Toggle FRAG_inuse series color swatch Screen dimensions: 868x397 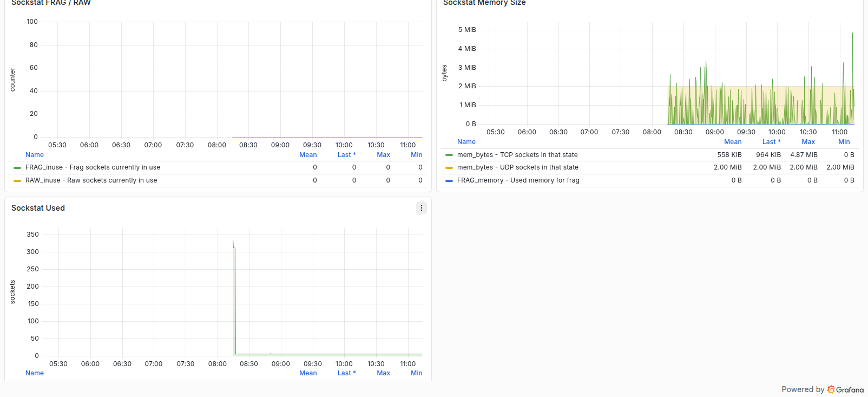(x=17, y=168)
